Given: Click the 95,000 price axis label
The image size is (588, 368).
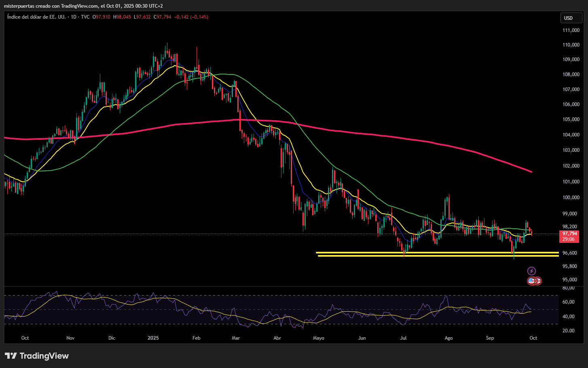Looking at the screenshot, I should coord(570,280).
